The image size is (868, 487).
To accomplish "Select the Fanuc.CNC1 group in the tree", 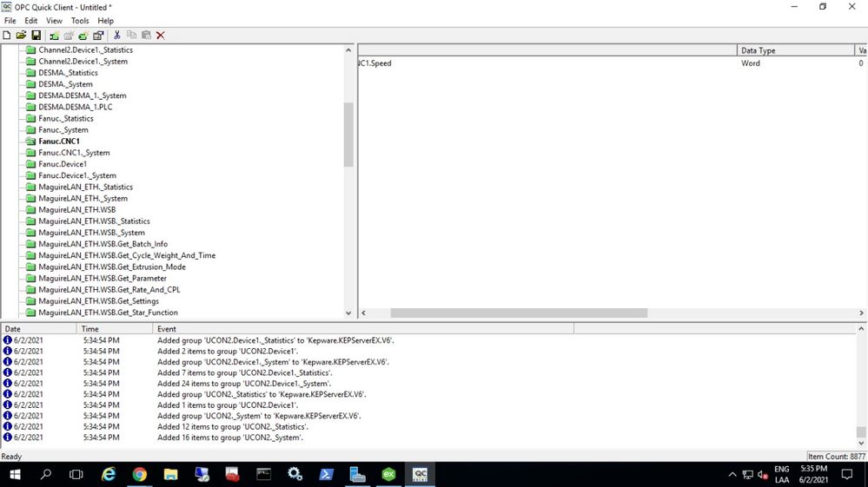I will (x=59, y=141).
